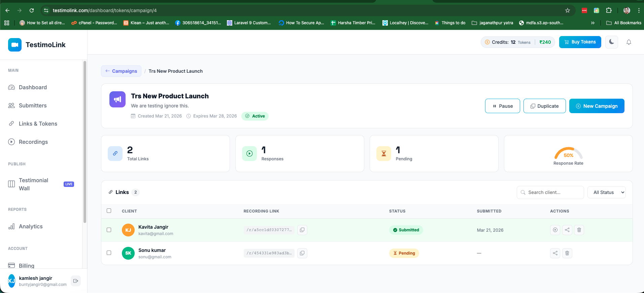The width and height of the screenshot is (644, 293).
Task: Click the logout icon beside kamlesh jangir
Action: pos(76,281)
